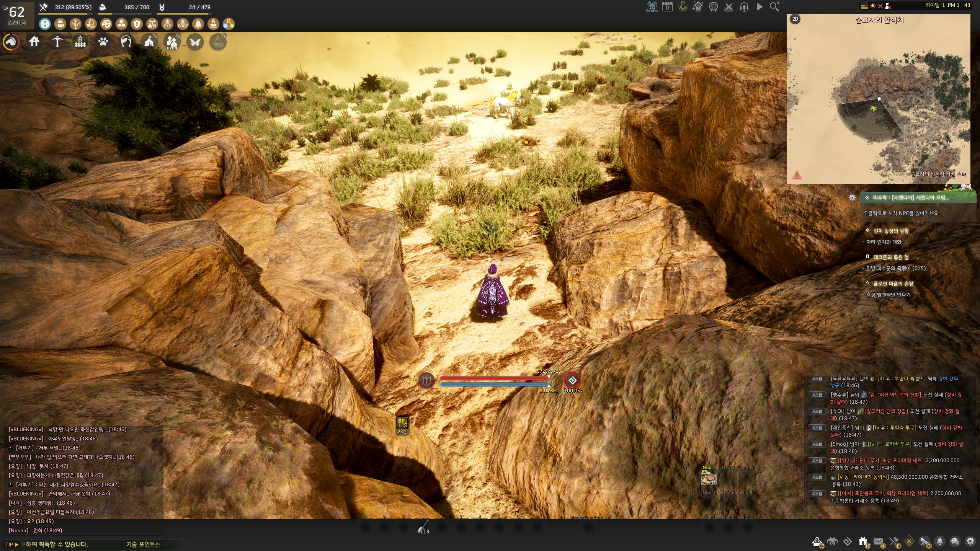Open mail envelope with 4 badge

878,541
